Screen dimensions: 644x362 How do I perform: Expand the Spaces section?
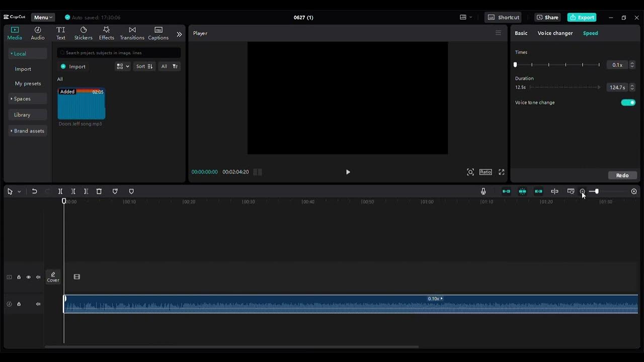click(28, 99)
